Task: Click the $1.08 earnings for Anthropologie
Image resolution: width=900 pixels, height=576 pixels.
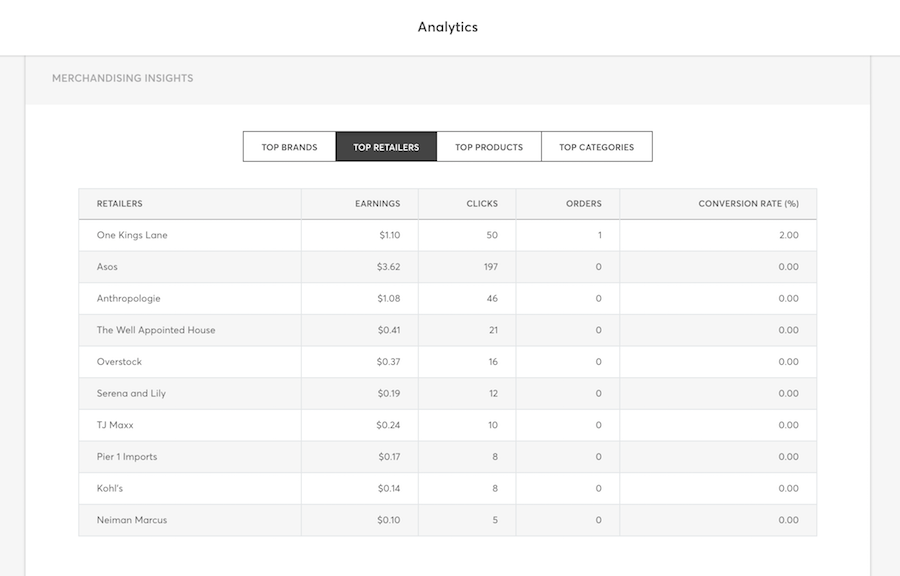Action: tap(389, 298)
